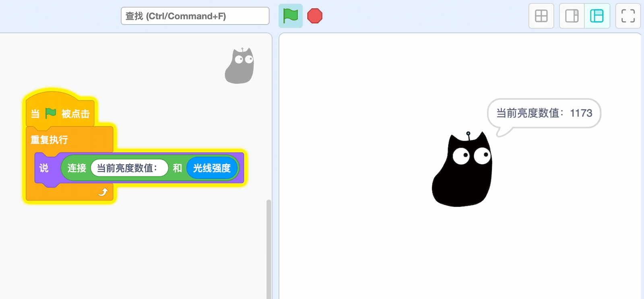Image resolution: width=644 pixels, height=299 pixels.
Task: Select the 重复执行 loop block
Action: coord(49,140)
